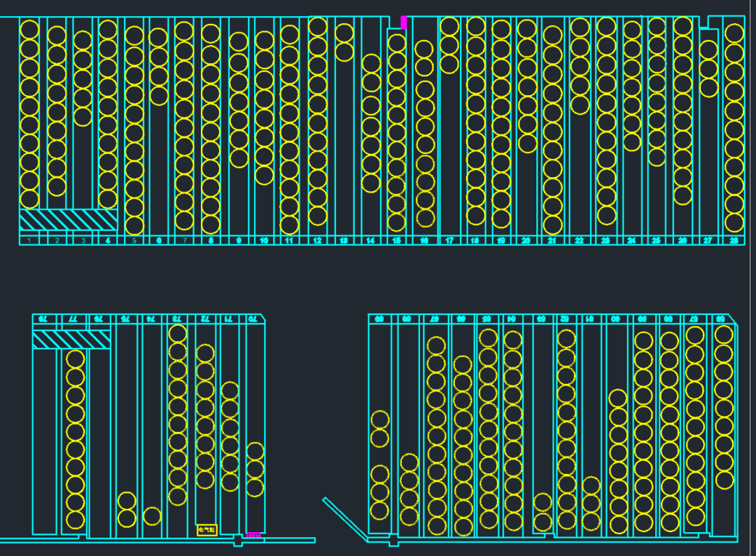
Task: Click column number 22 in top row
Action: (x=580, y=240)
